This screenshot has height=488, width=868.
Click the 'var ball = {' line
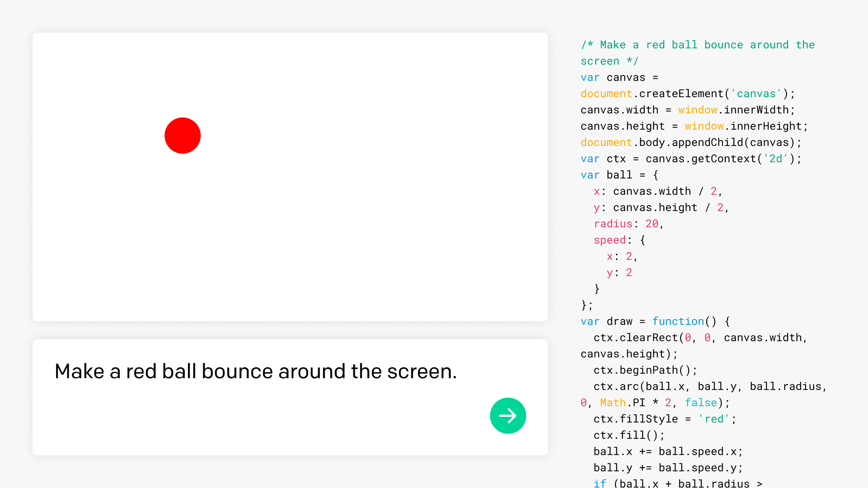[x=619, y=175]
